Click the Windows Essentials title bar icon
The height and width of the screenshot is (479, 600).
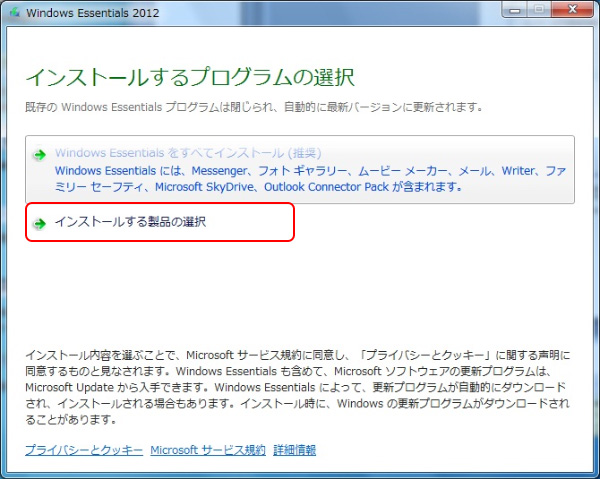point(15,12)
